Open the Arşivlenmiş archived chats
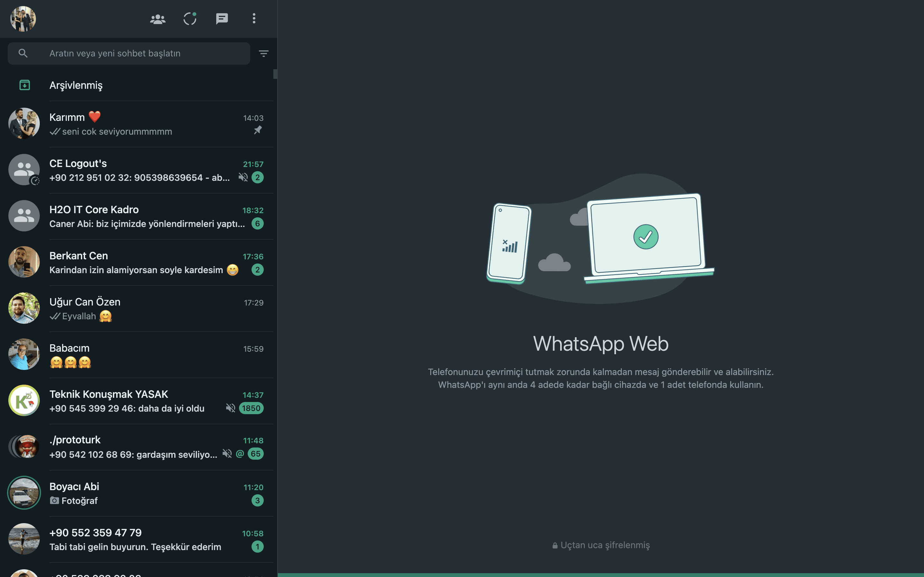The height and width of the screenshot is (577, 924). tap(76, 85)
